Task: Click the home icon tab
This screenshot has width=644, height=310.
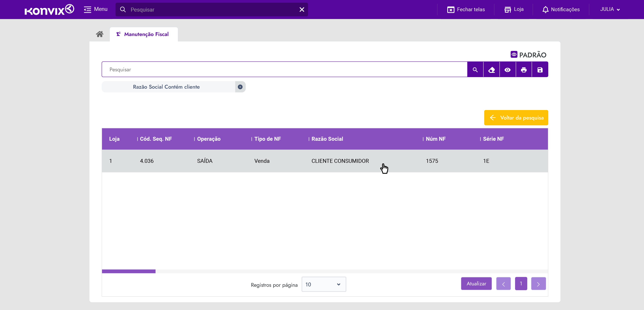Action: click(99, 34)
